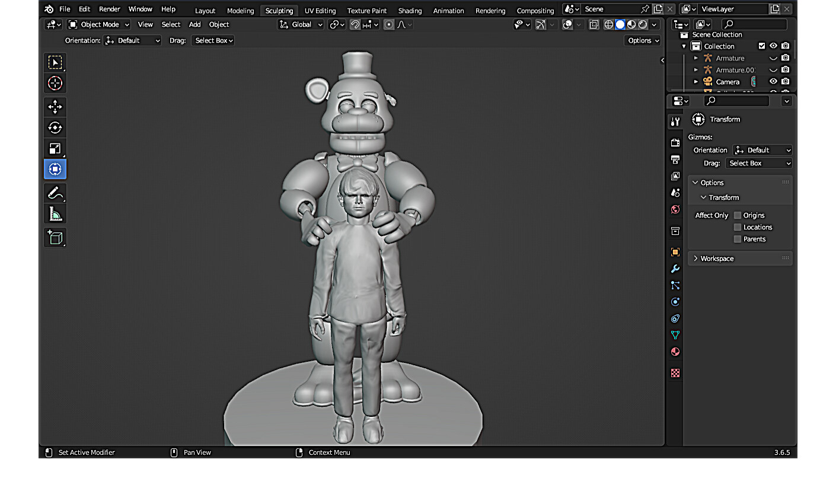836x504 pixels.
Task: Open the Render properties tab
Action: click(675, 143)
